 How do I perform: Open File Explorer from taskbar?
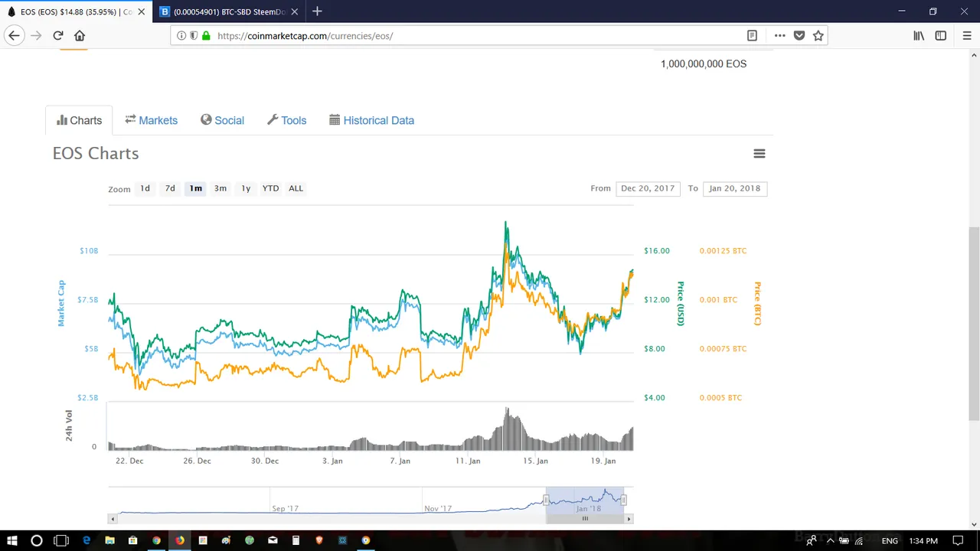pos(109,540)
